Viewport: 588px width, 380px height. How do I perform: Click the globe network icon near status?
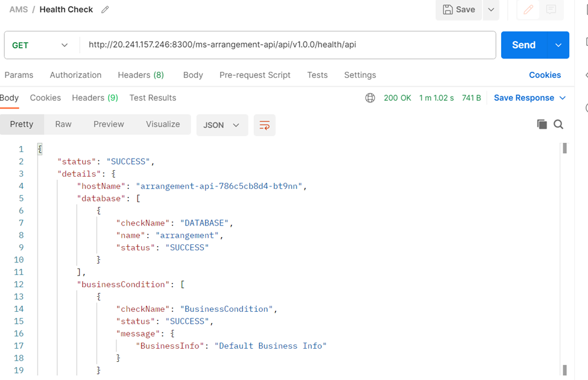click(370, 98)
